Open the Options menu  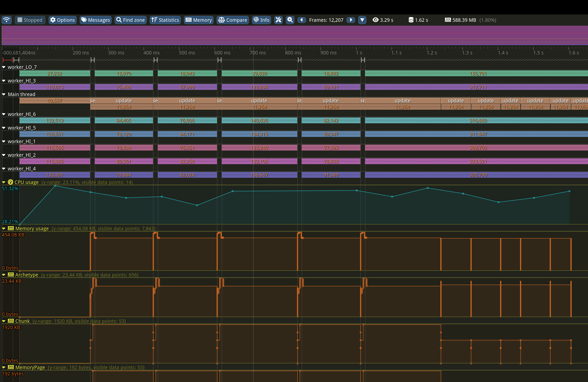click(x=62, y=20)
